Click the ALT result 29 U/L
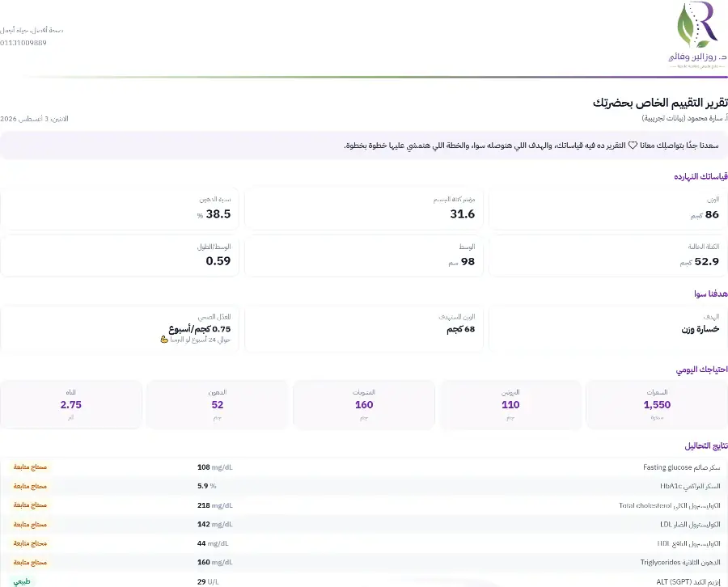The height and width of the screenshot is (587, 728). tap(208, 582)
